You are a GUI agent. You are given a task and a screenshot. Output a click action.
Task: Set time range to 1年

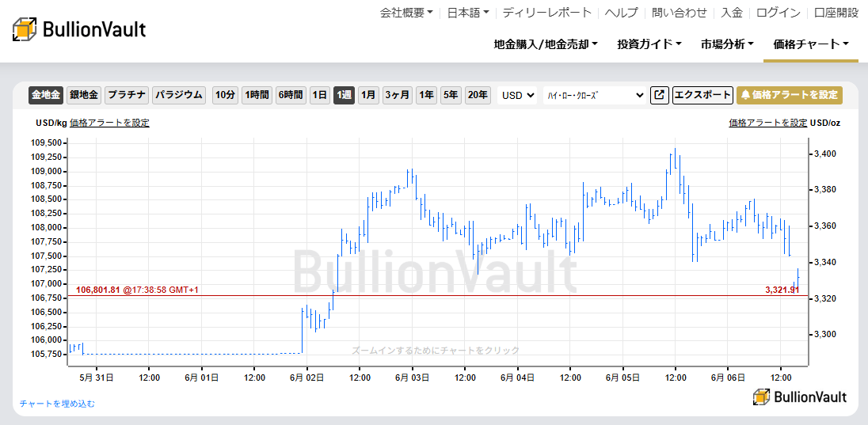pos(426,95)
